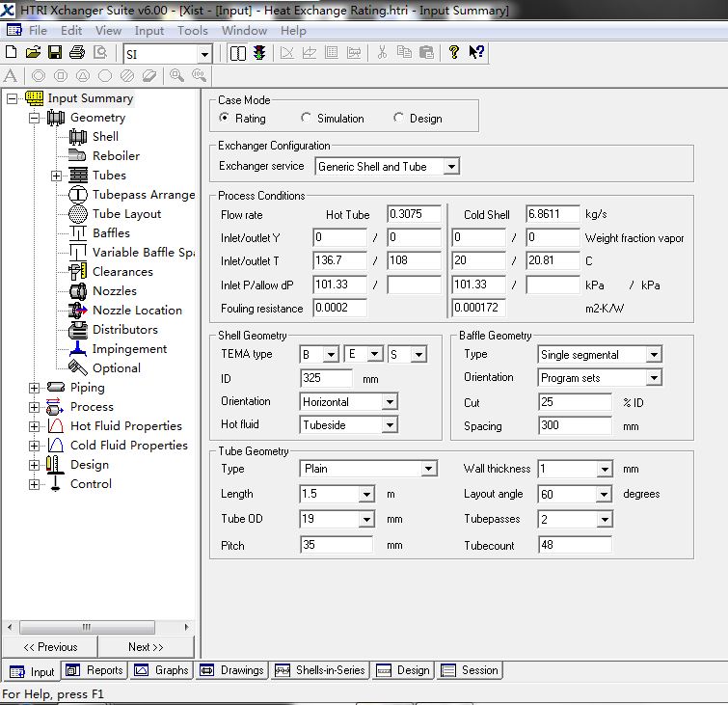728x705 pixels.
Task: Click the << Previous button
Action: pyautogui.click(x=50, y=647)
